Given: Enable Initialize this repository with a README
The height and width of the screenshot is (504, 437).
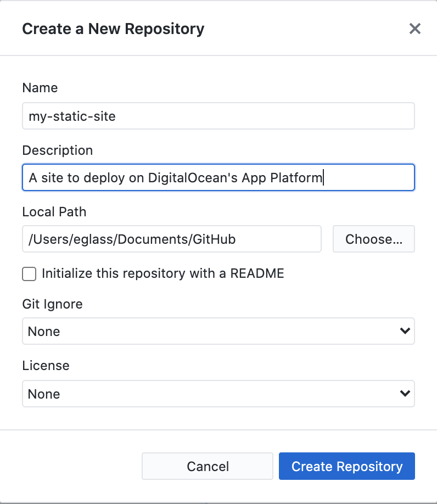Looking at the screenshot, I should [29, 273].
